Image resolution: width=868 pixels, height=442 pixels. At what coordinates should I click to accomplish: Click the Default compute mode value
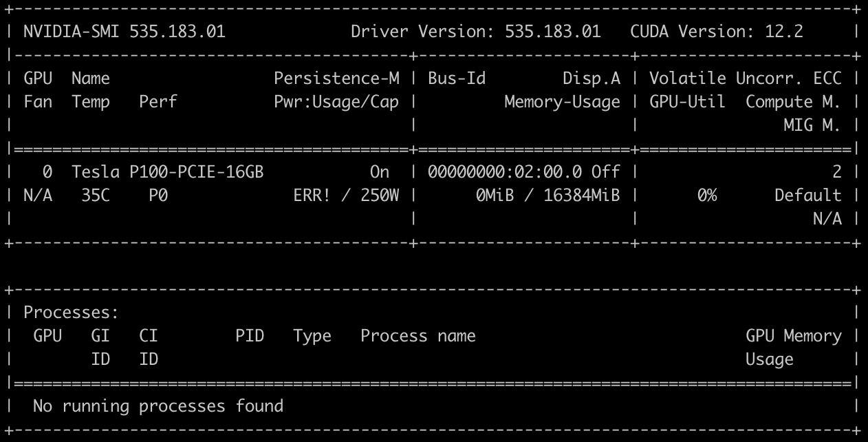(x=807, y=196)
